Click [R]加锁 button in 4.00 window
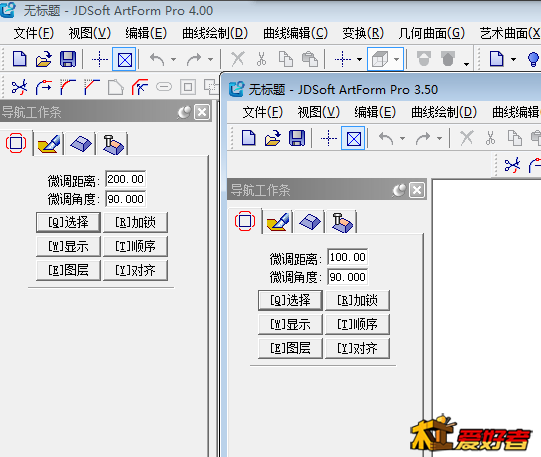The width and height of the screenshot is (541, 457). (x=135, y=222)
